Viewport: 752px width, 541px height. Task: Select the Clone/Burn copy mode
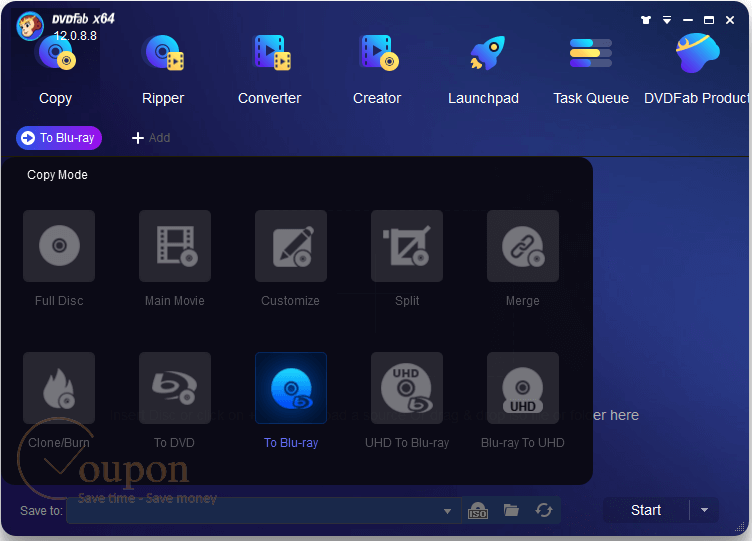(x=59, y=388)
